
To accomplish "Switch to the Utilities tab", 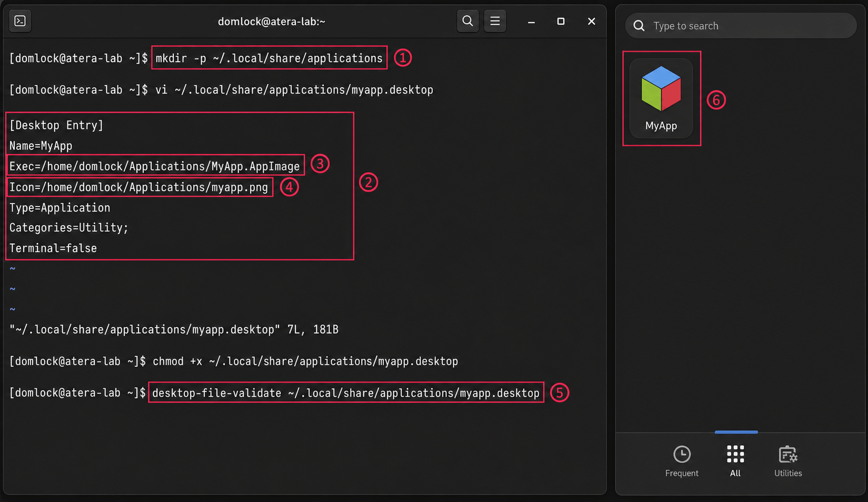I will 788,461.
